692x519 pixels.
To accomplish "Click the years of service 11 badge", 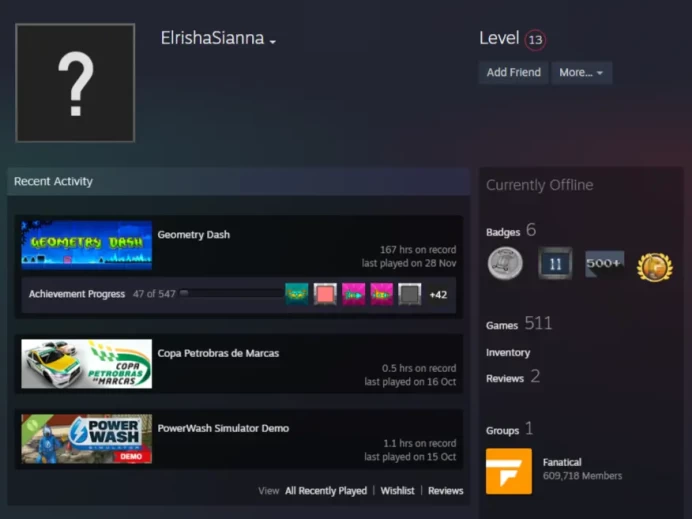I will pyautogui.click(x=555, y=263).
